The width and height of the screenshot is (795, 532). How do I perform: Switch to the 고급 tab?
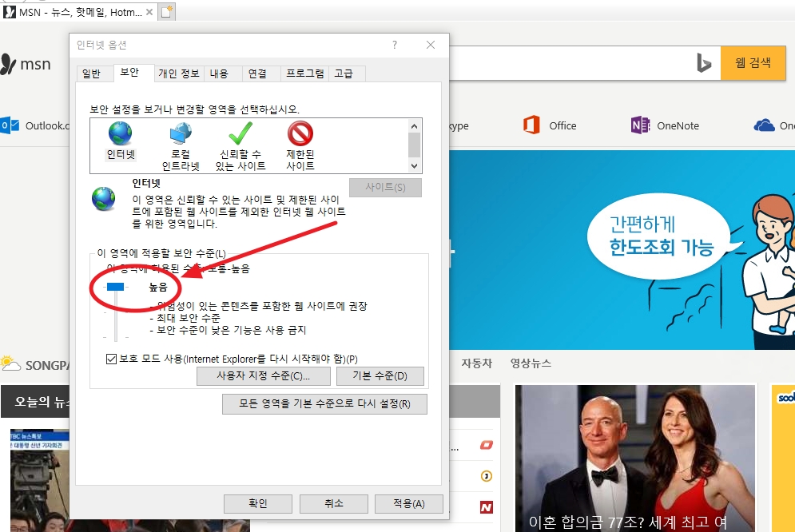tap(344, 73)
